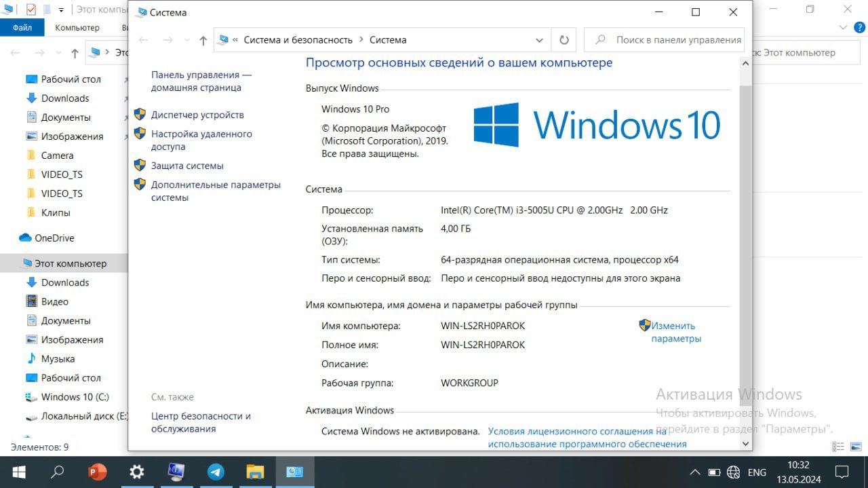The width and height of the screenshot is (868, 488).
Task: Open Компьютер tab in Explorer ribbon
Action: pos(77,28)
